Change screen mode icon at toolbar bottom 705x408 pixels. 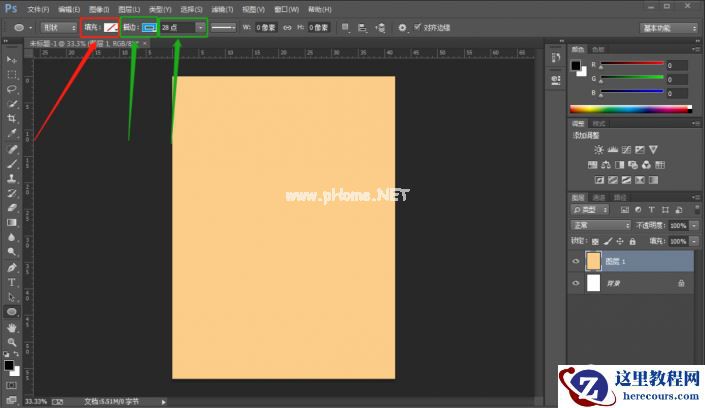pos(11,399)
